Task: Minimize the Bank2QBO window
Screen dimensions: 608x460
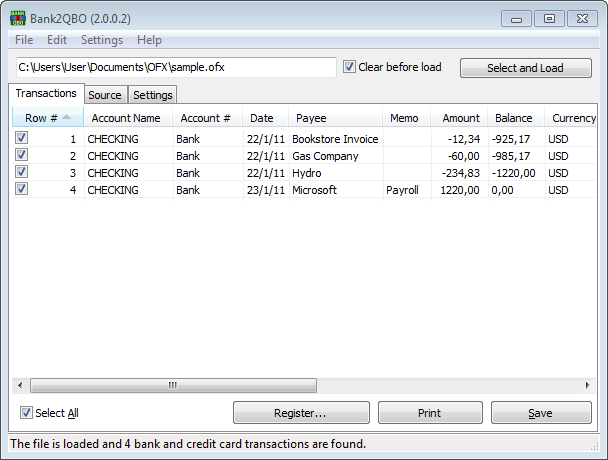Action: (516, 19)
